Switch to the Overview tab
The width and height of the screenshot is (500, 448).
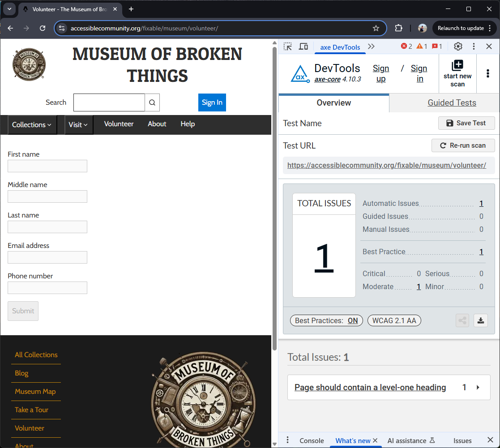point(333,102)
